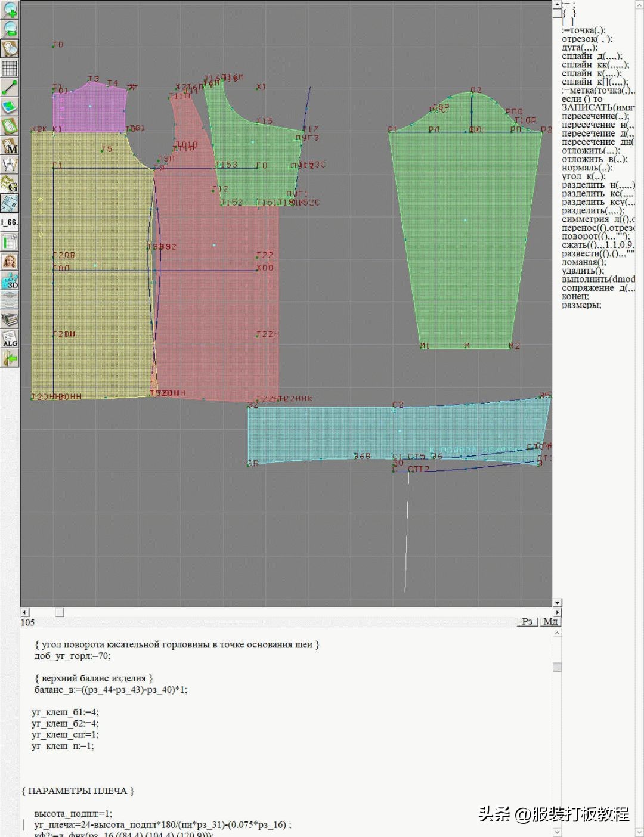Select 'перенос(()' operator

pyautogui.click(x=599, y=228)
